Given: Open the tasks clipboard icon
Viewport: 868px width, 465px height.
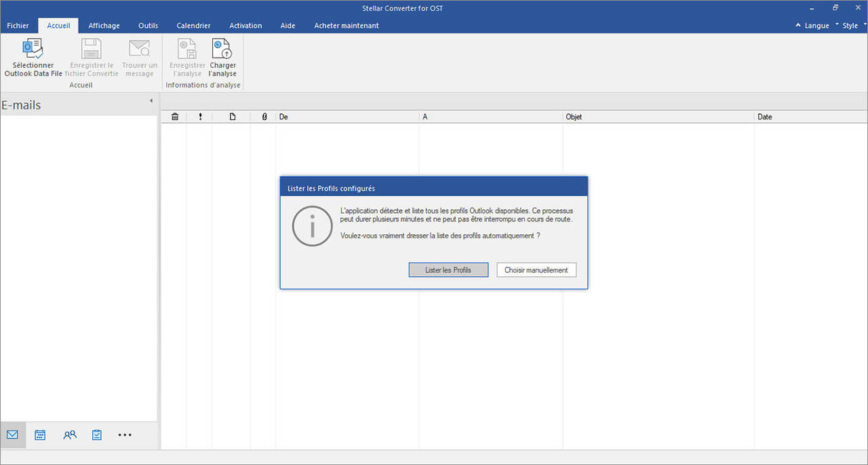Looking at the screenshot, I should (97, 435).
